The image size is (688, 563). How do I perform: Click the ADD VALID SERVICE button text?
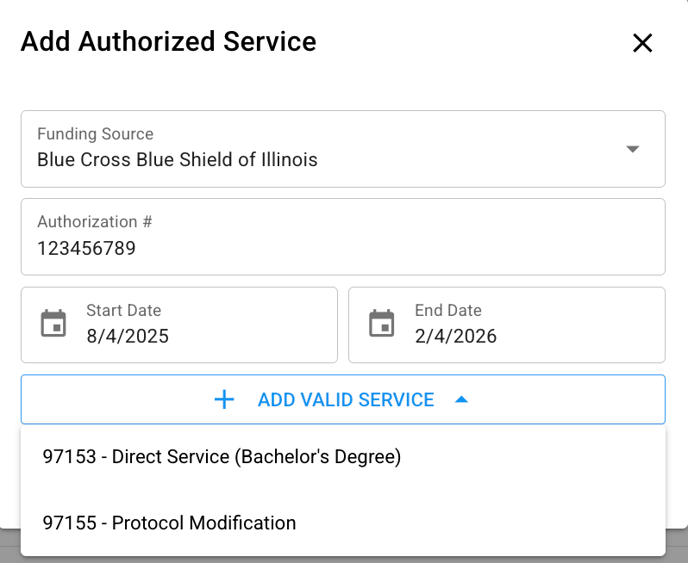[346, 400]
